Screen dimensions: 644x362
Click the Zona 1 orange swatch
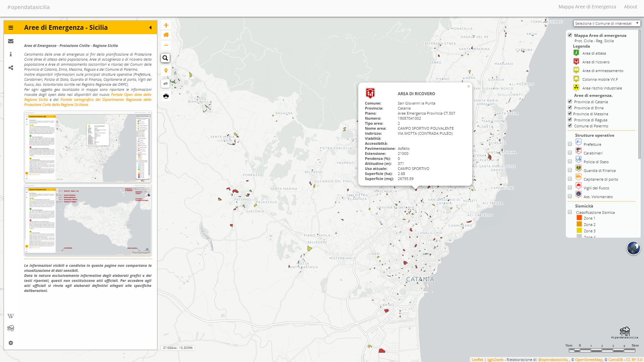point(579,218)
